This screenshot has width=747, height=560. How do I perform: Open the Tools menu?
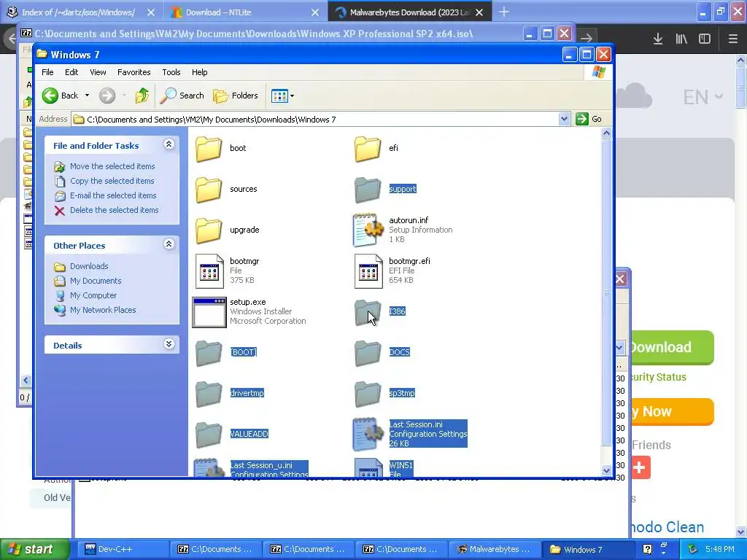[171, 72]
